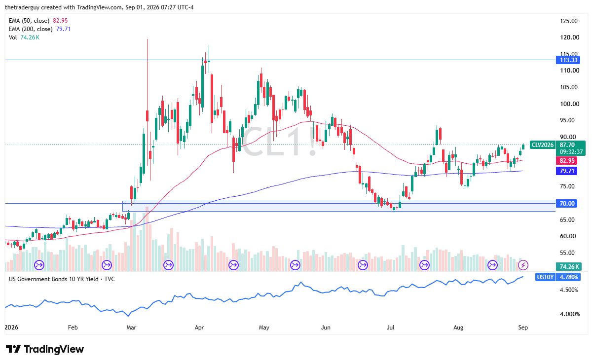Click the contract switch marker in mid-April
The image size is (593, 364).
coord(233,265)
